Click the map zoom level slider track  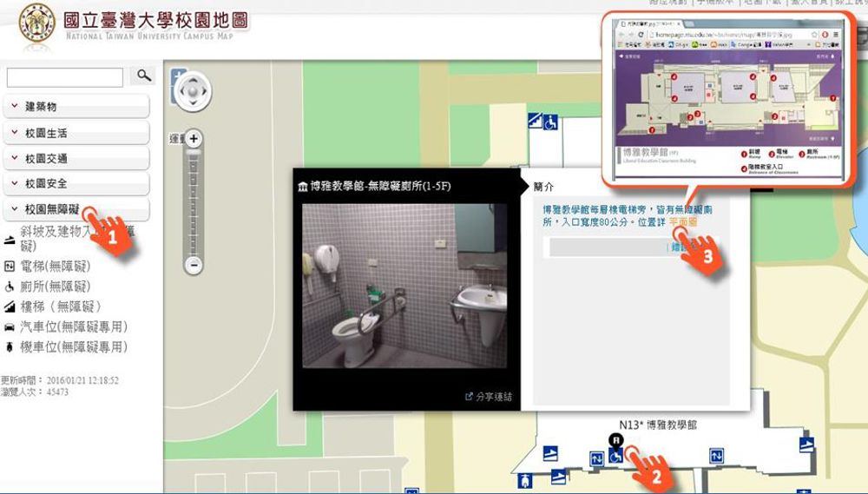(x=194, y=200)
